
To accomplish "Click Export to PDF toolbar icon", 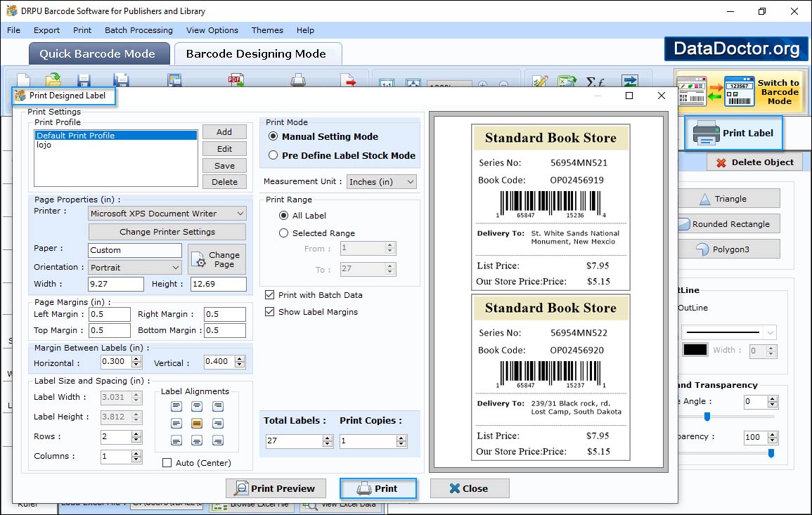I will tap(236, 80).
